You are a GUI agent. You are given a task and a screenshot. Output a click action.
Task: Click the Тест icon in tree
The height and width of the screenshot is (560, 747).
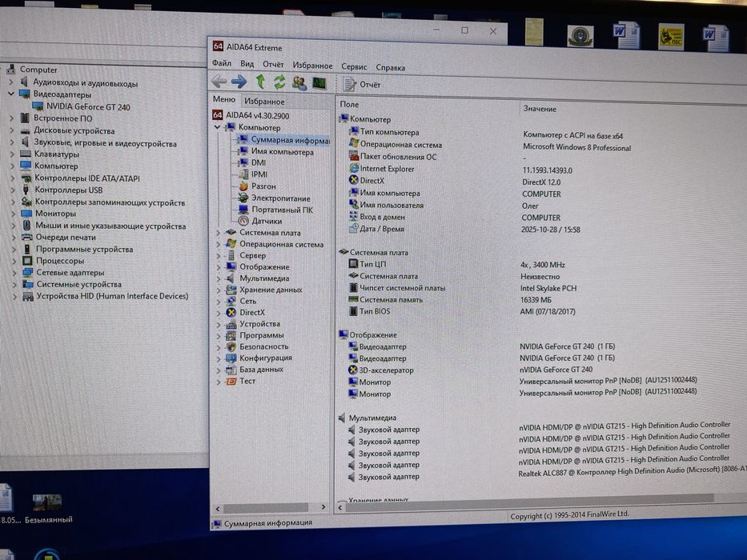point(231,382)
